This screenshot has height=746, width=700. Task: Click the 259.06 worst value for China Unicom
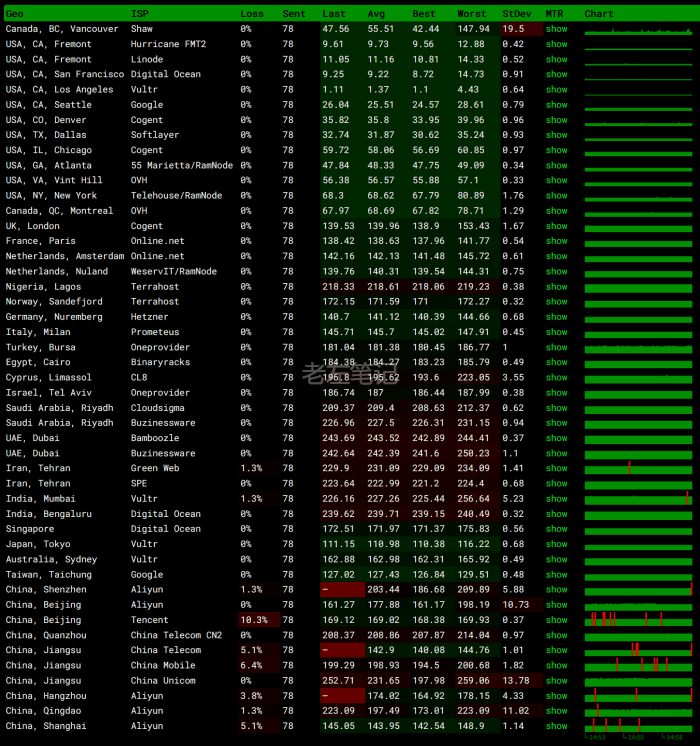point(477,681)
